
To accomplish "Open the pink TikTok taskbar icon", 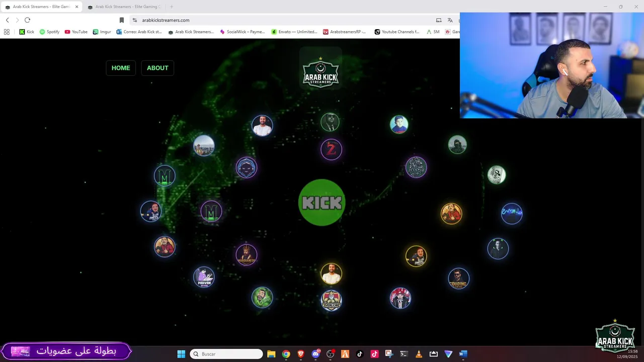I will tap(374, 354).
